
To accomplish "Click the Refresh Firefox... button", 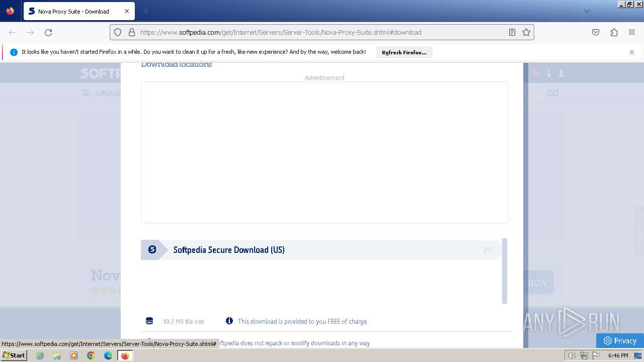I will click(x=404, y=52).
